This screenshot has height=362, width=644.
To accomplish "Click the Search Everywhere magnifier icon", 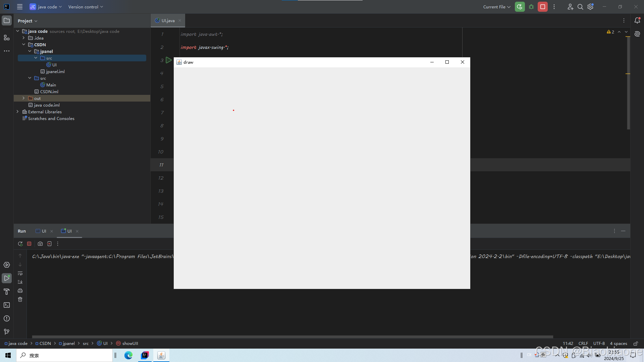I will coord(580,7).
